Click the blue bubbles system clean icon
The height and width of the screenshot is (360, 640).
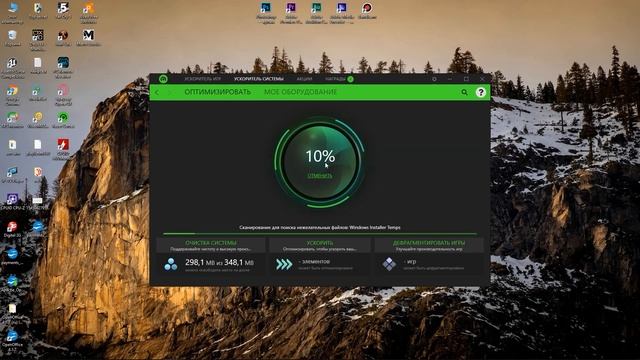click(171, 264)
